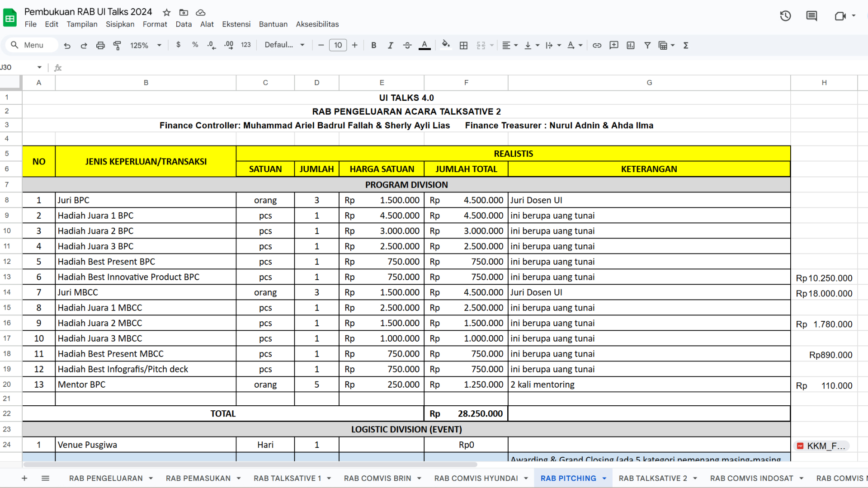Toggle bold formatting

(374, 45)
